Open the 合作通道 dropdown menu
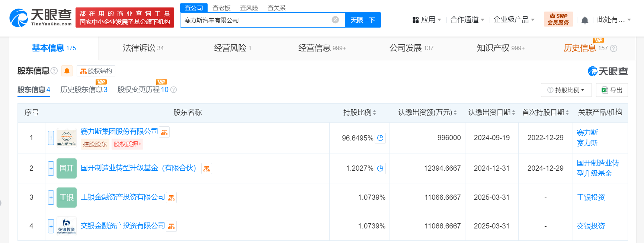The height and width of the screenshot is (243, 644). point(467,20)
